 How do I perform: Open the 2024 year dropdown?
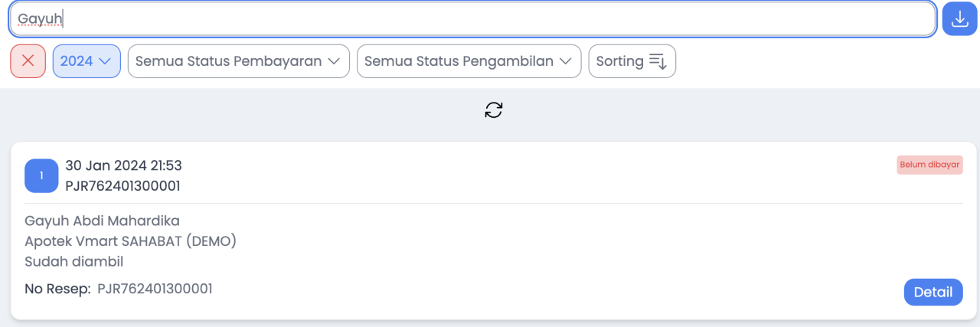(86, 61)
